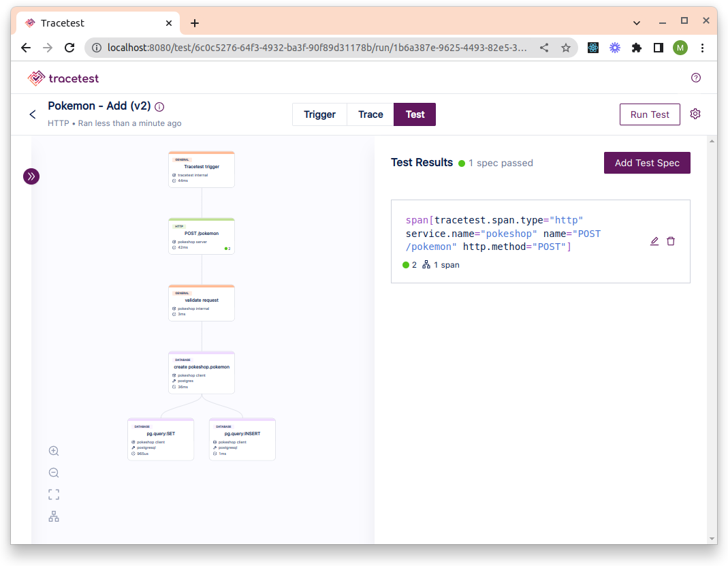
Task: Open React DevTools extension icon
Action: [593, 48]
